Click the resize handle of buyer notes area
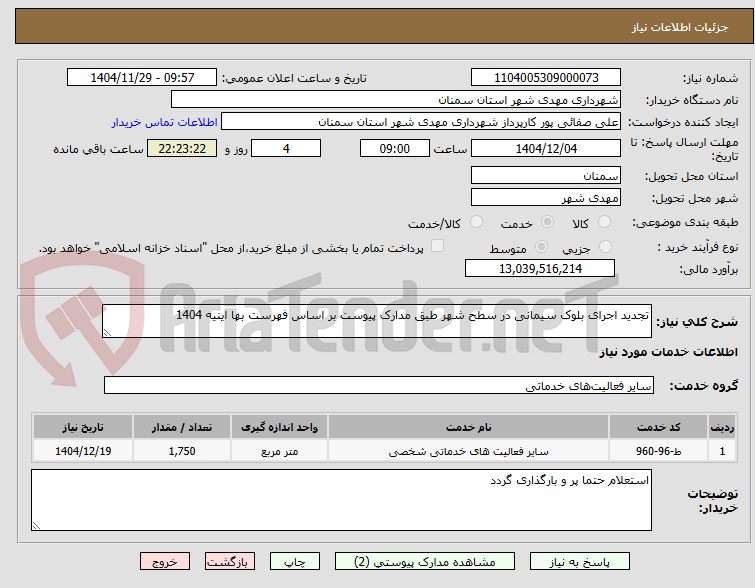 tap(36, 526)
